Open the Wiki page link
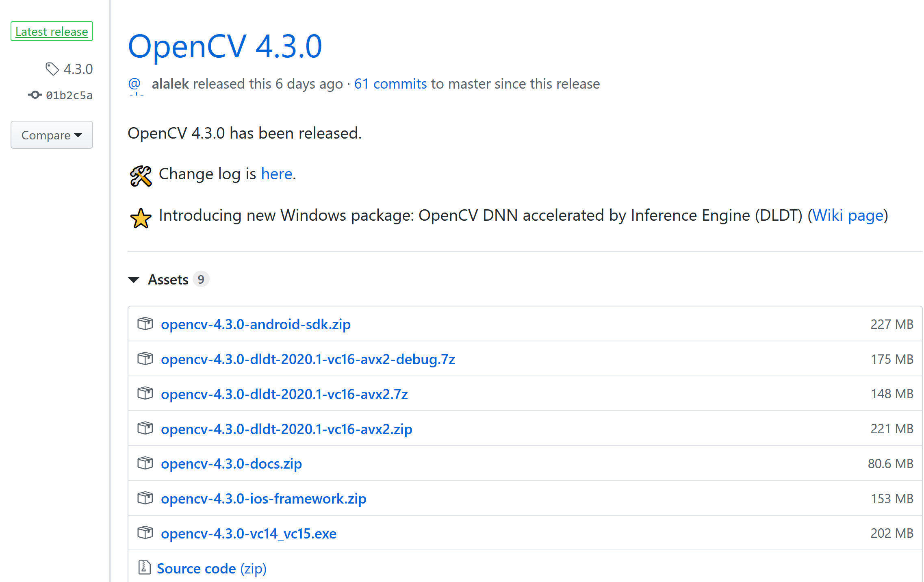The image size is (924, 582). [x=848, y=215]
